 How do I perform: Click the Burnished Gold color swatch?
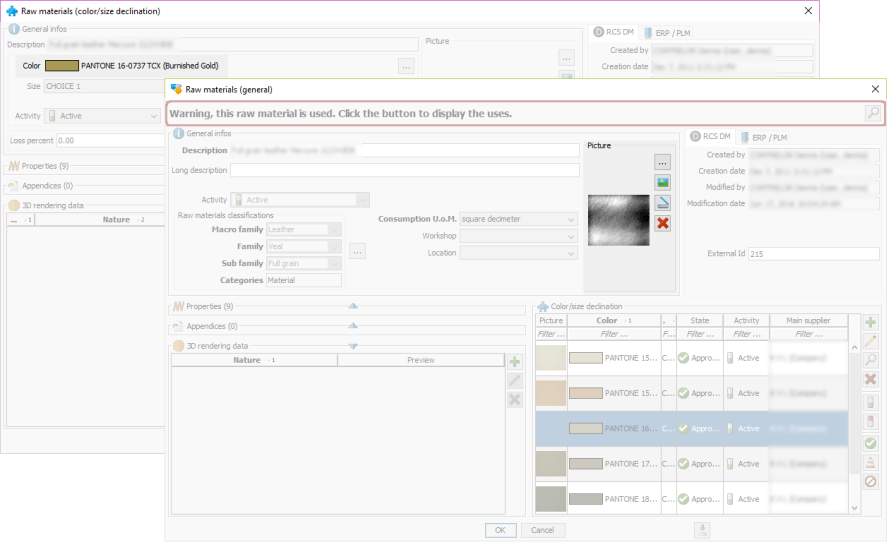click(x=62, y=66)
